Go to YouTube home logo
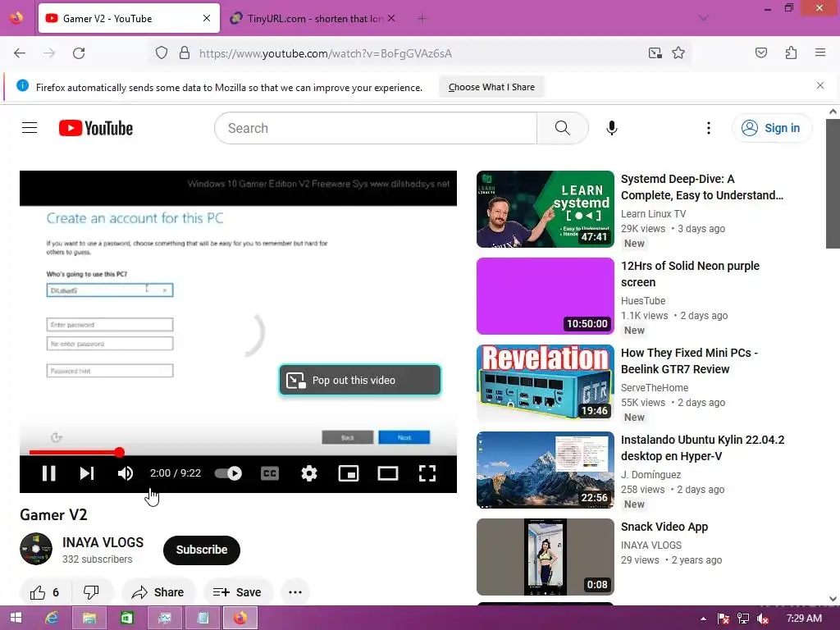 pyautogui.click(x=96, y=128)
